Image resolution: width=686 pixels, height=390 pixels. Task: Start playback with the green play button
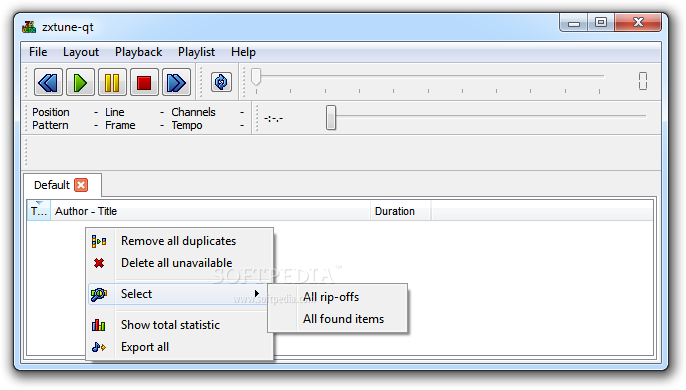80,82
